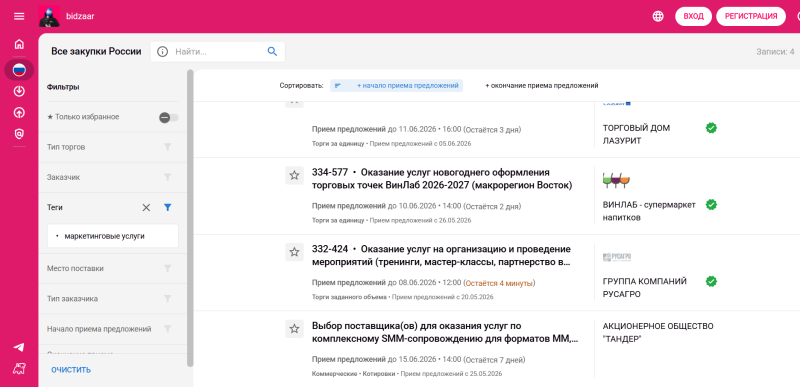Click the magnifier search icon

coord(272,51)
